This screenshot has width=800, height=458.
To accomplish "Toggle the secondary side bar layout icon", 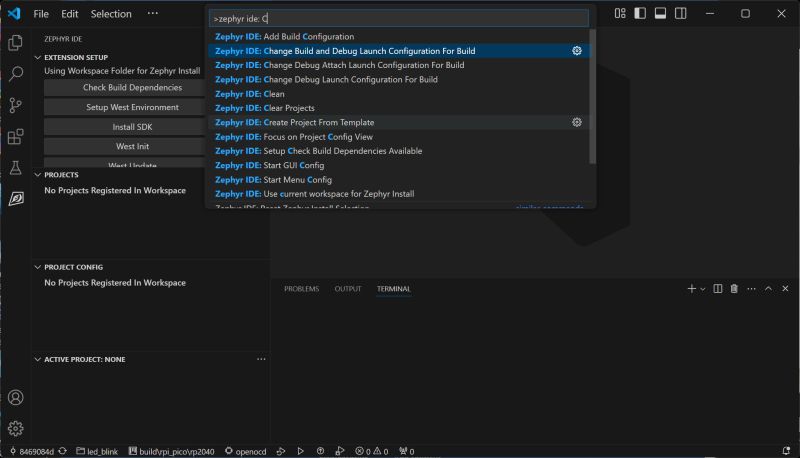I will click(x=681, y=13).
